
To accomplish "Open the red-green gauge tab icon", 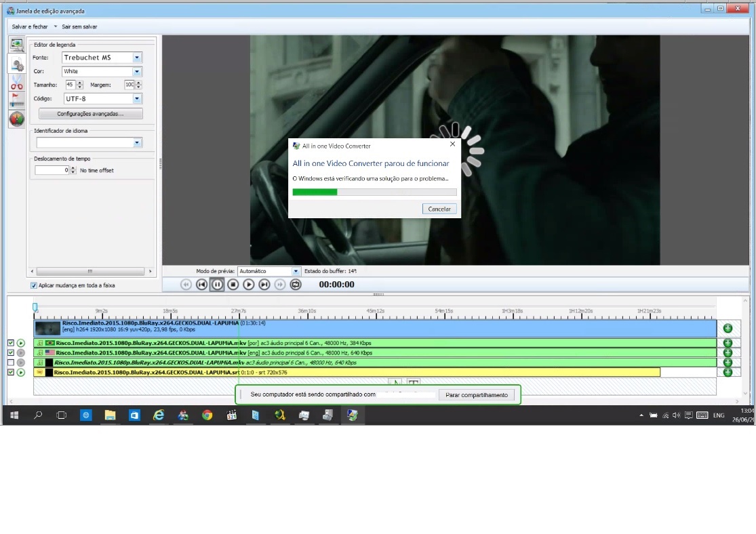I will pyautogui.click(x=17, y=119).
